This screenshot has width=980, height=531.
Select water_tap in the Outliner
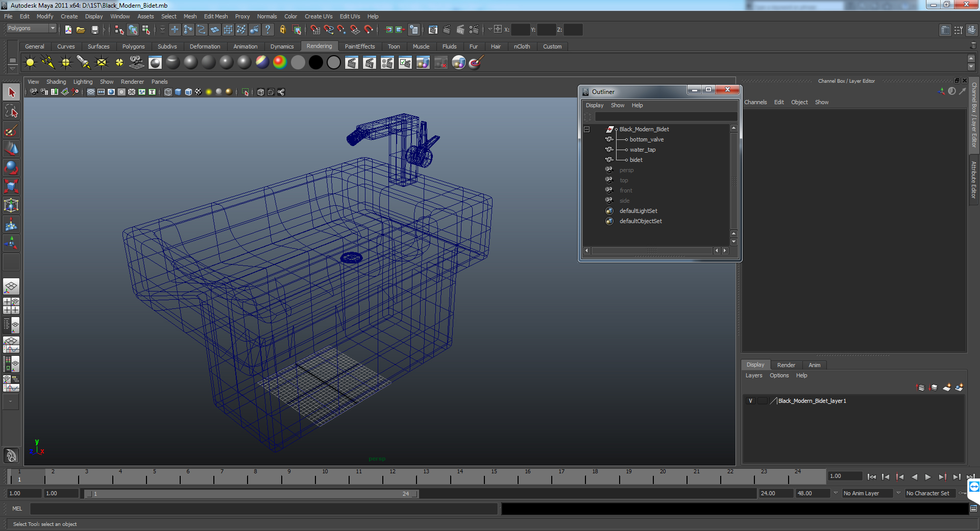pos(643,150)
